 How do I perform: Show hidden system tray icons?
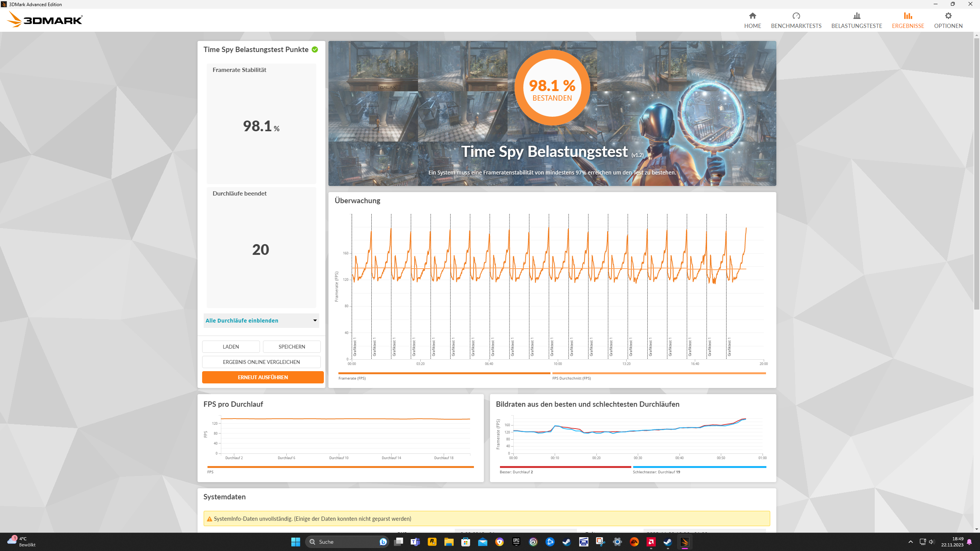910,542
